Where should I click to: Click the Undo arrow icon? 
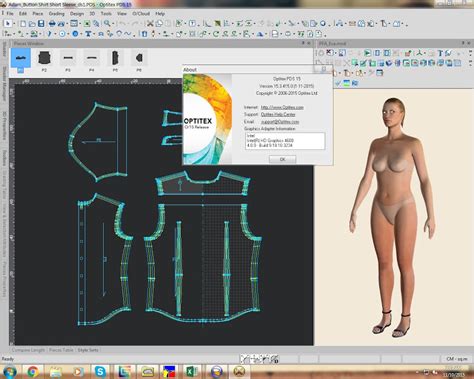122,23
